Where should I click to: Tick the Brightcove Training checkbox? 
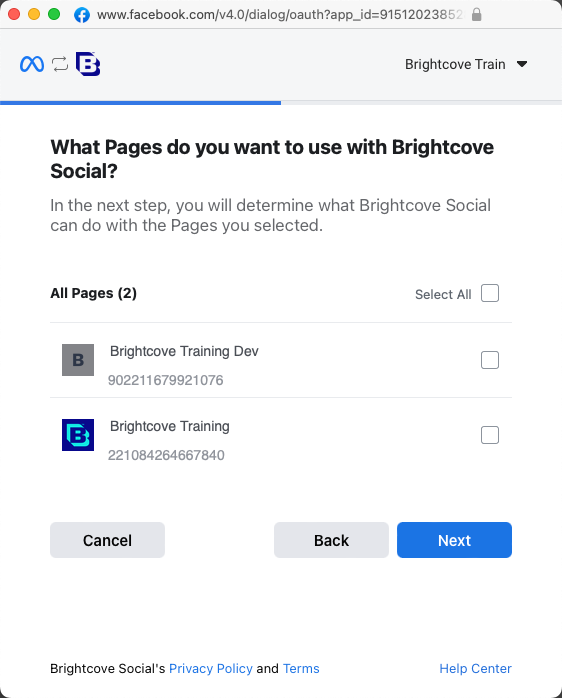click(490, 435)
